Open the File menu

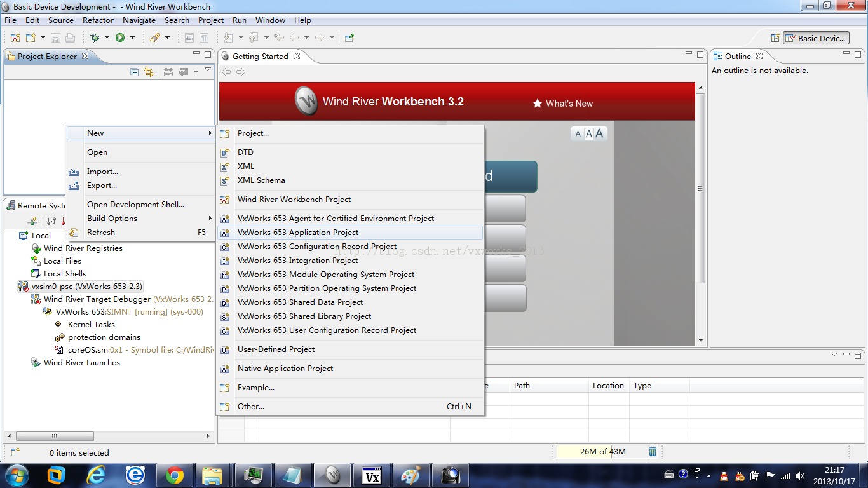11,20
